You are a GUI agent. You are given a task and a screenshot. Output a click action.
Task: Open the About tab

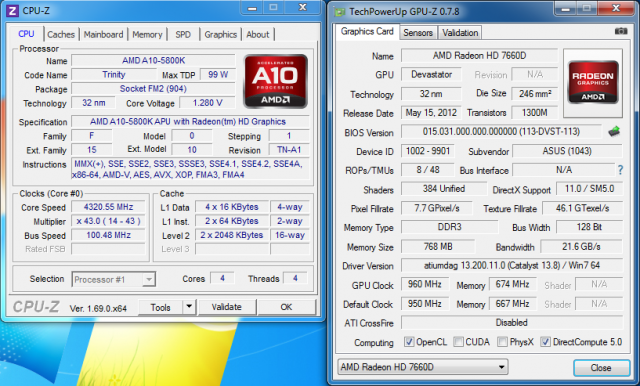[258, 35]
